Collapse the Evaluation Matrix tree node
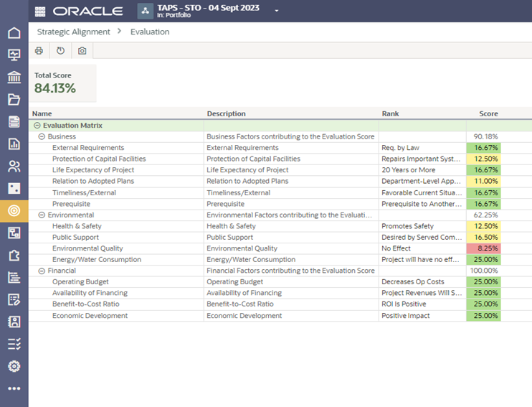The width and height of the screenshot is (532, 407). click(x=37, y=126)
